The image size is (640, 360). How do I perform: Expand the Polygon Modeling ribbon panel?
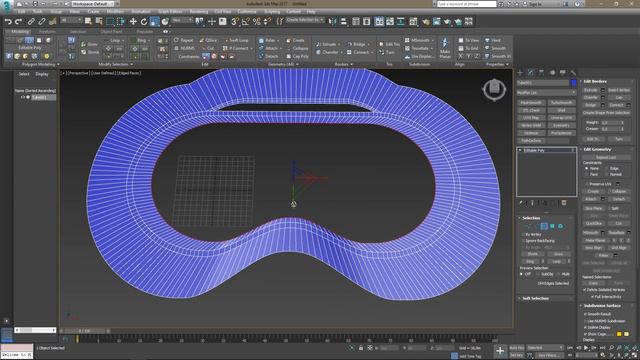click(x=40, y=64)
